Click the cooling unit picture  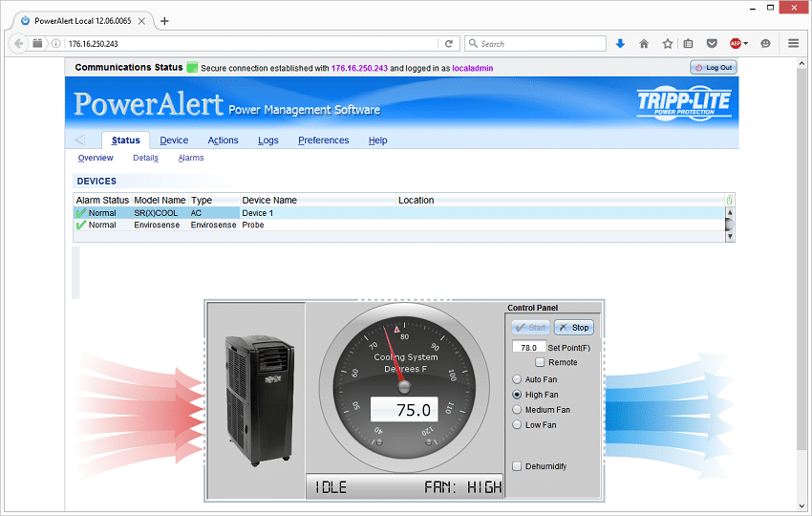point(259,400)
